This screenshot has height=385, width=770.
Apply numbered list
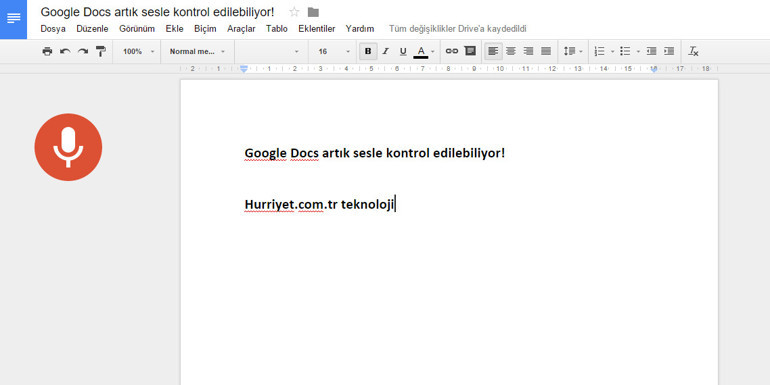coord(599,51)
